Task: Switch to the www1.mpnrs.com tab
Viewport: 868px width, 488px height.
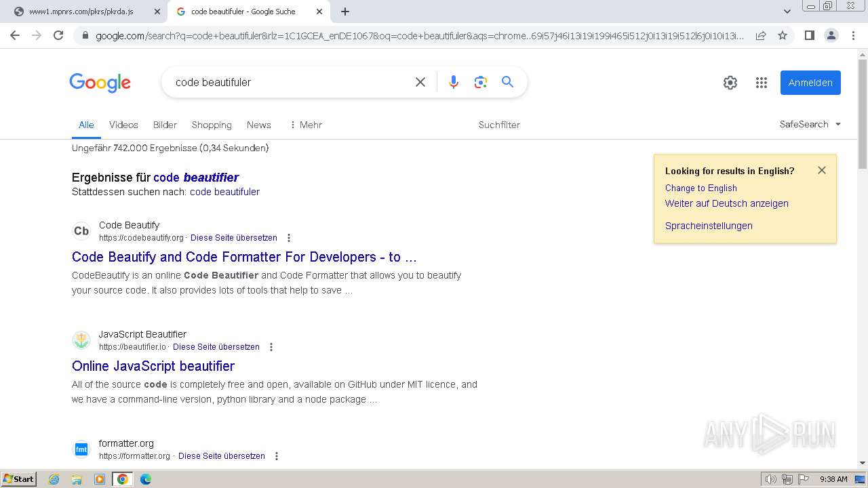Action: 81,12
